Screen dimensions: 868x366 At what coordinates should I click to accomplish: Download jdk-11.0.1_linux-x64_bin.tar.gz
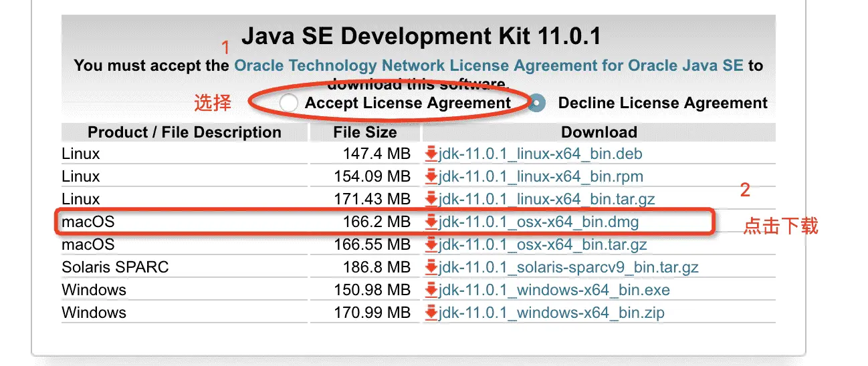(x=547, y=199)
